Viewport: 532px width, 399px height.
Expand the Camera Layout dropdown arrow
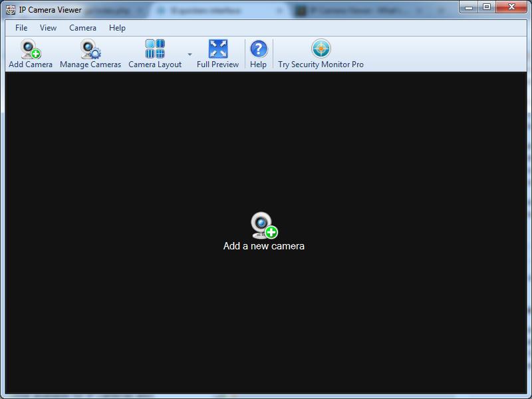click(x=189, y=54)
